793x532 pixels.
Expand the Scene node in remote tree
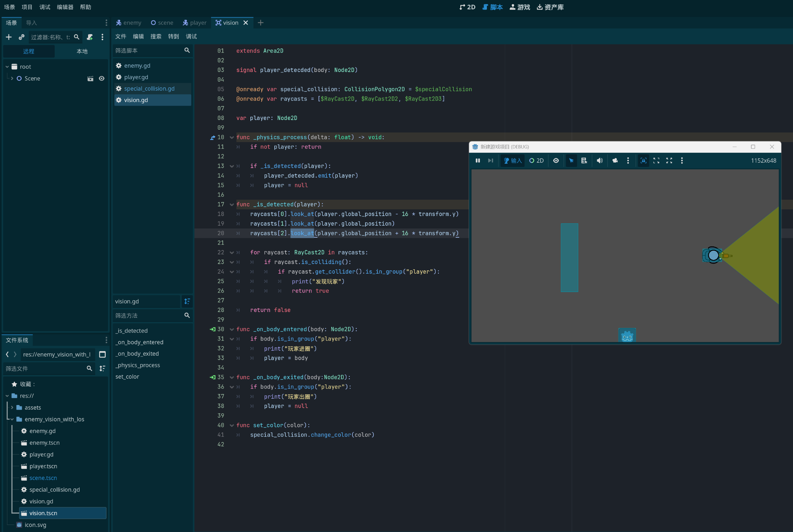12,78
